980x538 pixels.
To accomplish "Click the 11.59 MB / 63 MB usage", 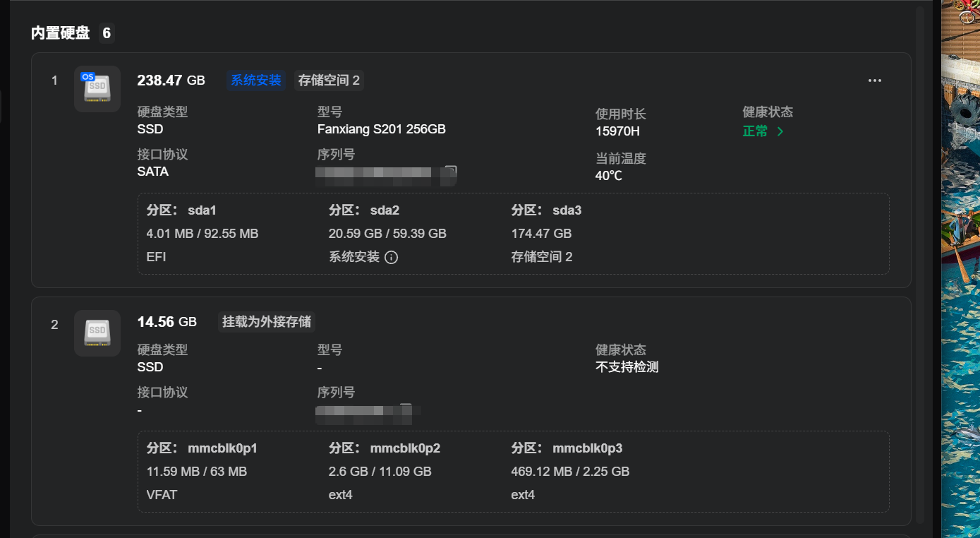I will 197,472.
